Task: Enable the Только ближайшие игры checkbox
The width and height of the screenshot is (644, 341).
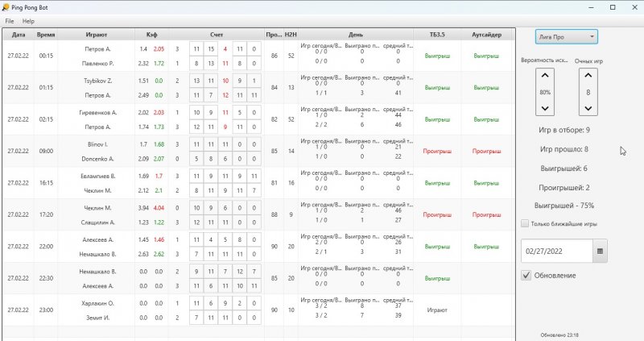Action: (526, 223)
